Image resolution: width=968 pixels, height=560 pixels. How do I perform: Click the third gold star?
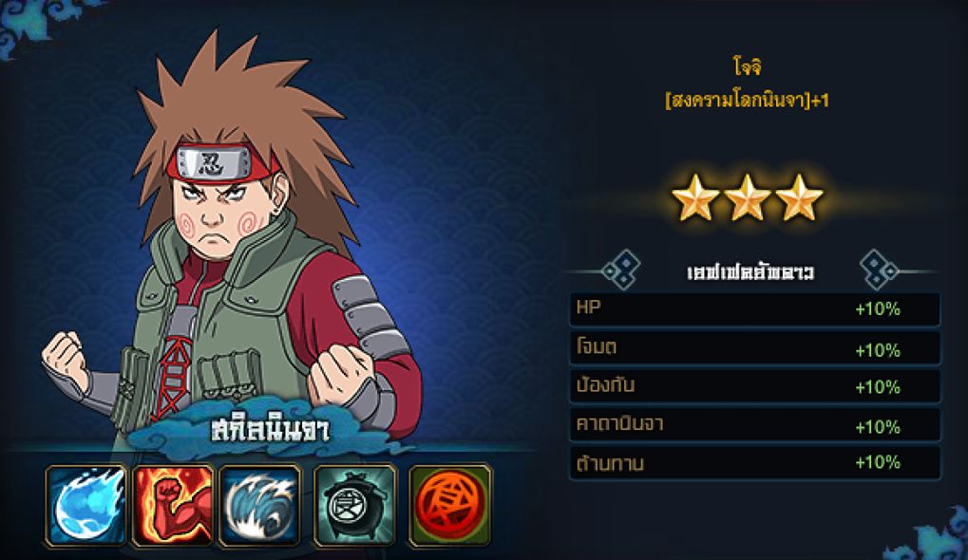point(799,197)
